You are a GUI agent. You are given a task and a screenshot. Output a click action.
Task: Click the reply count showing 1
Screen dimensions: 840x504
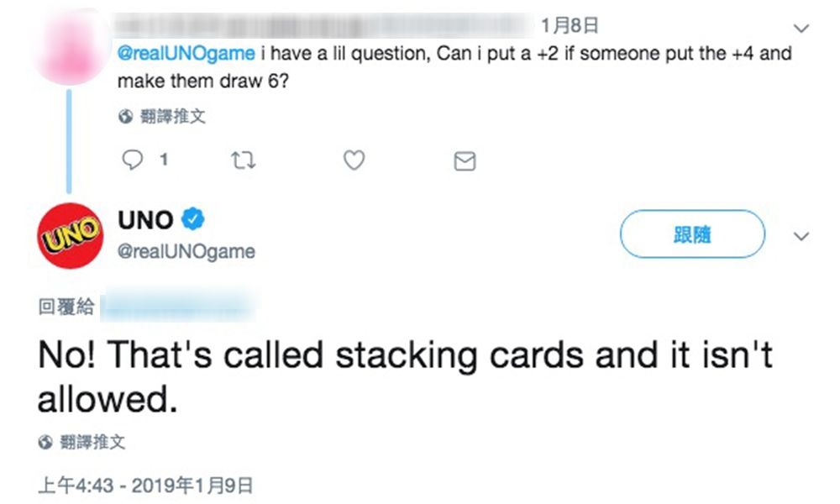point(165,160)
